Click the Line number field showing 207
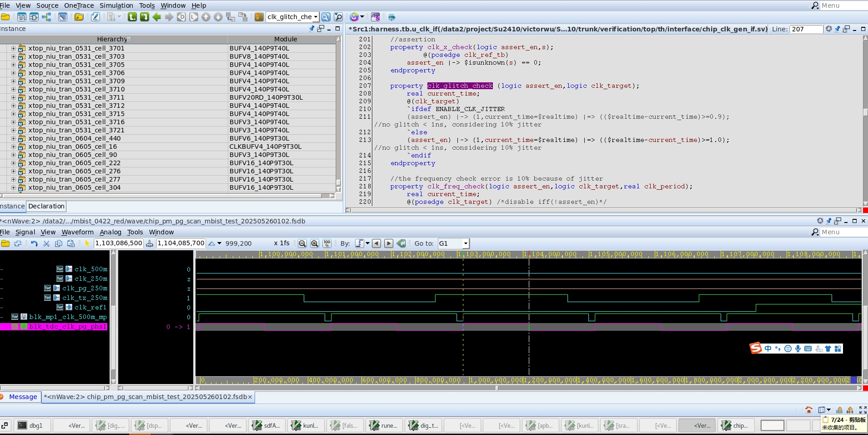Viewport: 868px width, 435px height. point(806,29)
